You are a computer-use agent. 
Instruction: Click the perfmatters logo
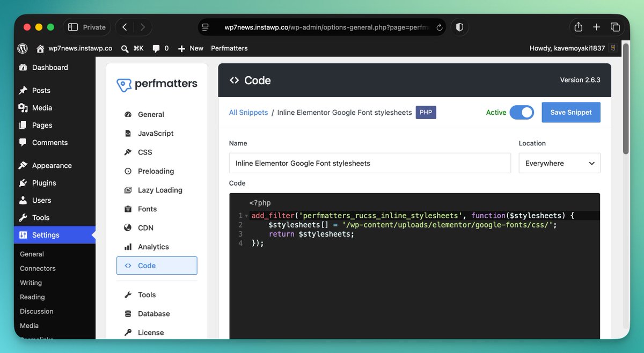[x=157, y=84]
